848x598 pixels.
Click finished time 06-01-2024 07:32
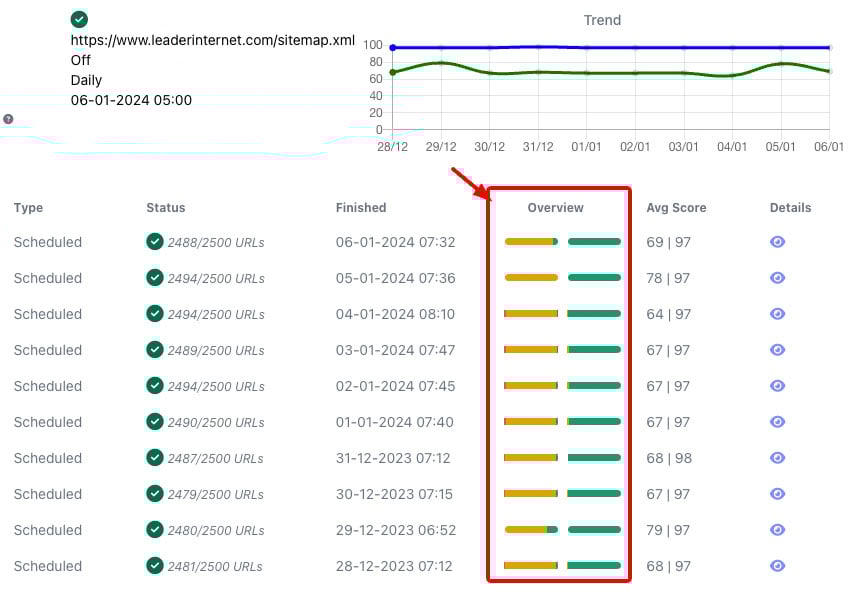click(x=395, y=242)
